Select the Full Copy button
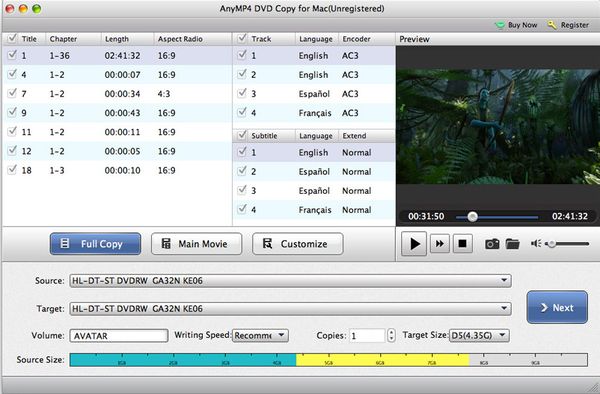 tap(95, 244)
